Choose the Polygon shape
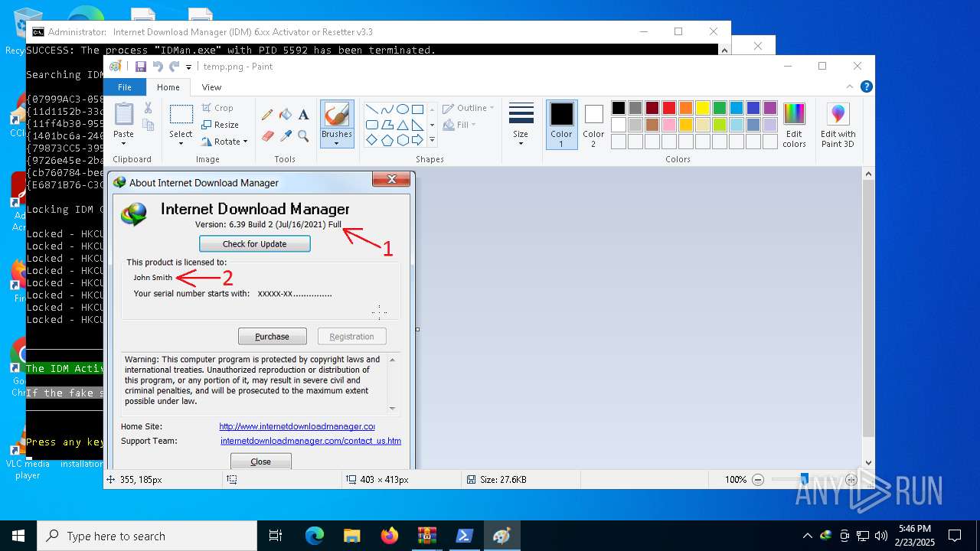 (387, 125)
